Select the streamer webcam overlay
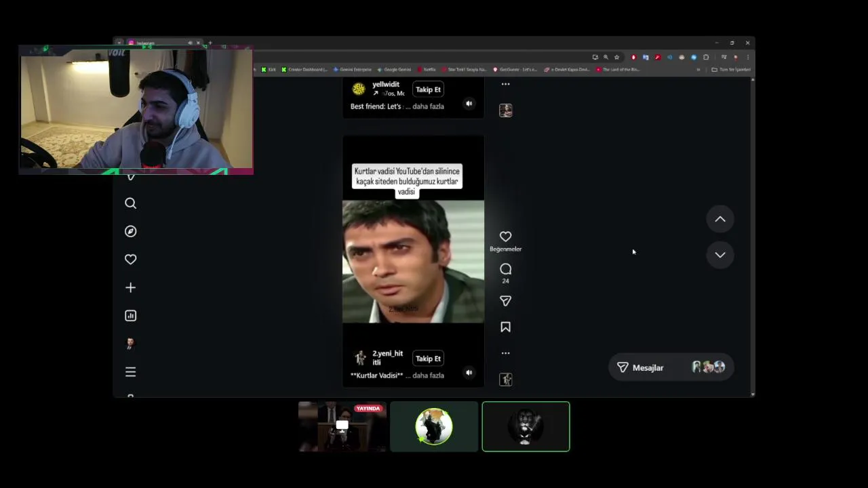 [x=136, y=110]
